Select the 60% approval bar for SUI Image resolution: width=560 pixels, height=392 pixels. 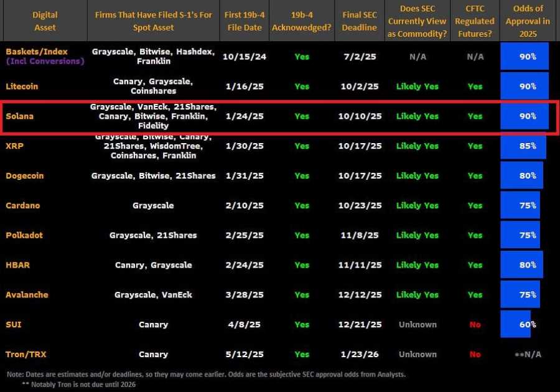[516, 324]
